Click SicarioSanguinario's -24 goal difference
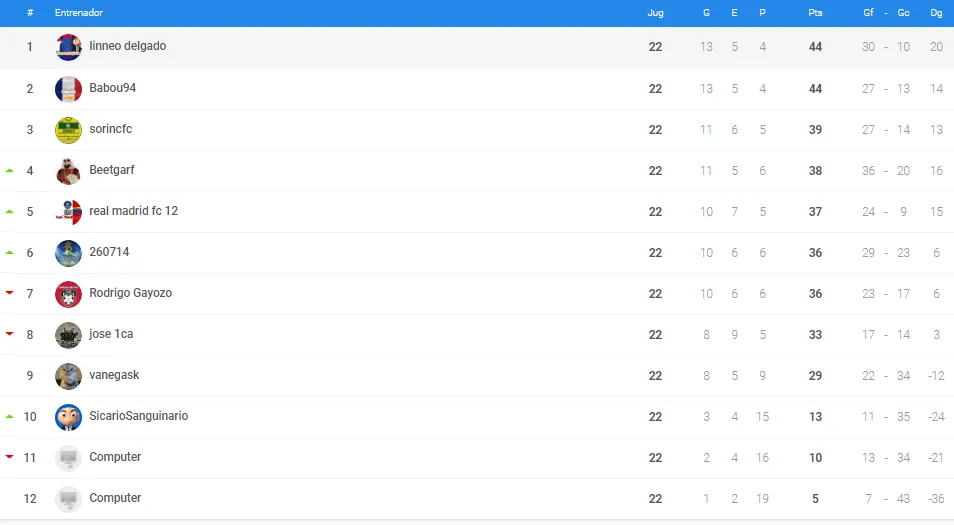The width and height of the screenshot is (954, 525). point(936,417)
